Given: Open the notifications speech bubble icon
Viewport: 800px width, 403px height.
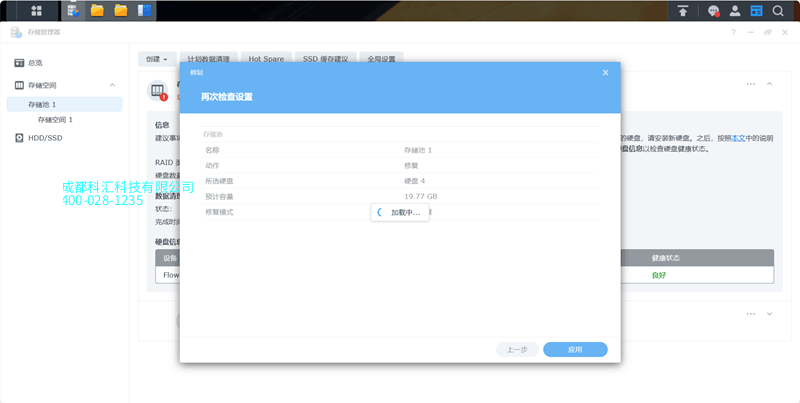Looking at the screenshot, I should point(713,11).
